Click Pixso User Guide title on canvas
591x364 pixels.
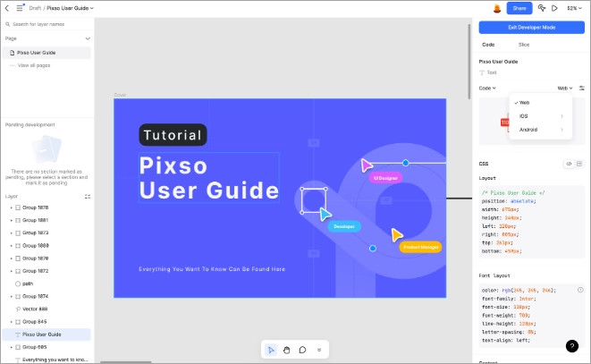pyautogui.click(x=209, y=178)
